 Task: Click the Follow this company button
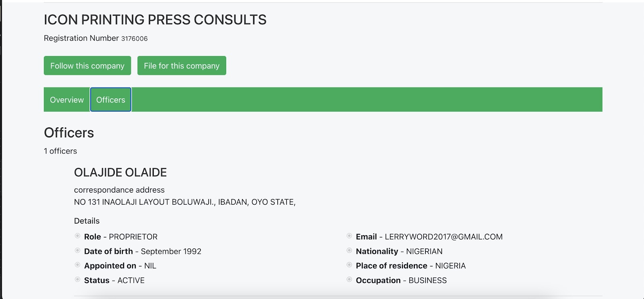(87, 66)
